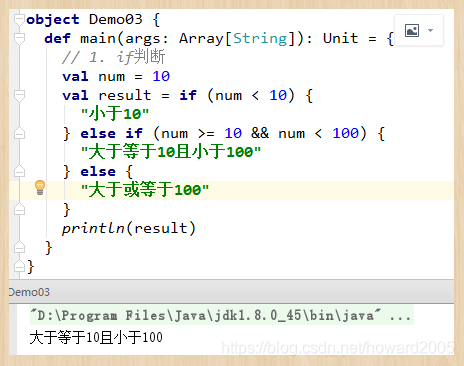This screenshot has width=464, height=366.
Task: Click the image icon in top-right overlay
Action: [x=412, y=30]
